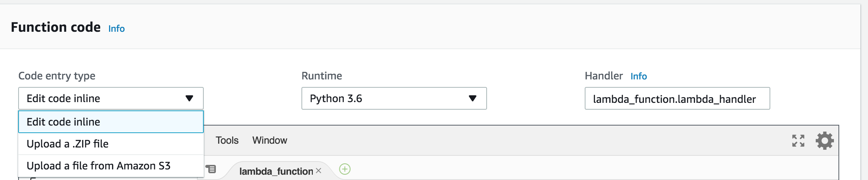Pick 'Upload a file from Amazon S3'
The width and height of the screenshot is (868, 180).
point(111,166)
